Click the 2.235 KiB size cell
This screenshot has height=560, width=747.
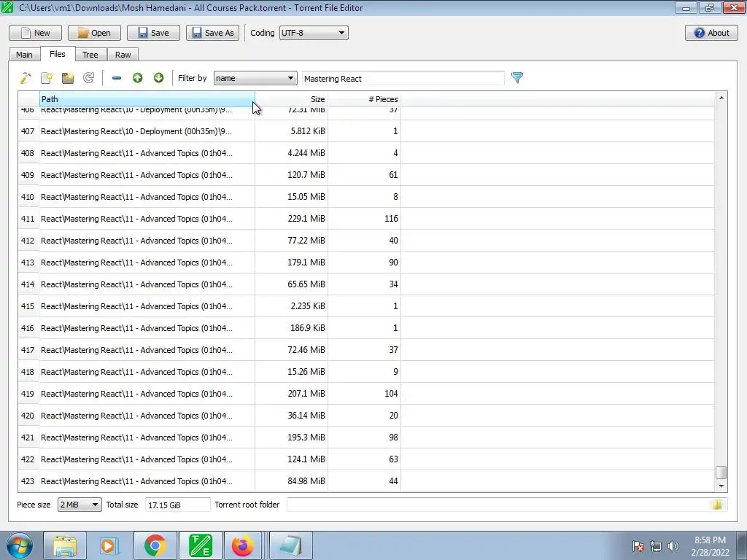(291, 306)
